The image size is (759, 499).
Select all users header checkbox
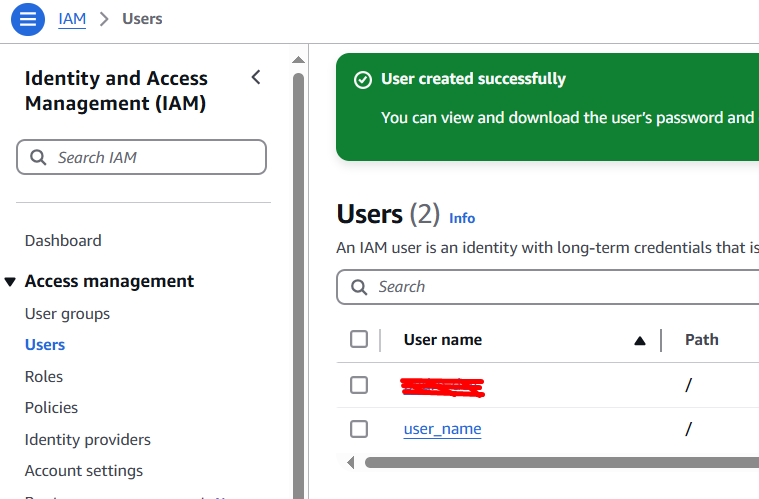(x=359, y=340)
